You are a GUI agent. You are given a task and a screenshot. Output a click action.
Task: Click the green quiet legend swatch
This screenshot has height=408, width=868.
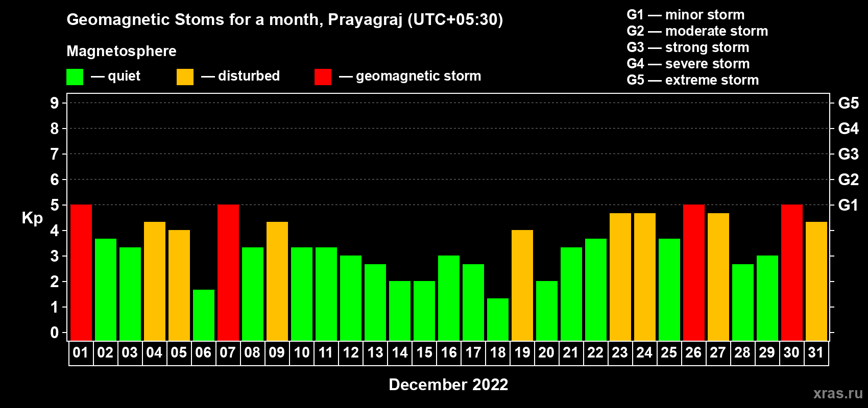point(75,77)
